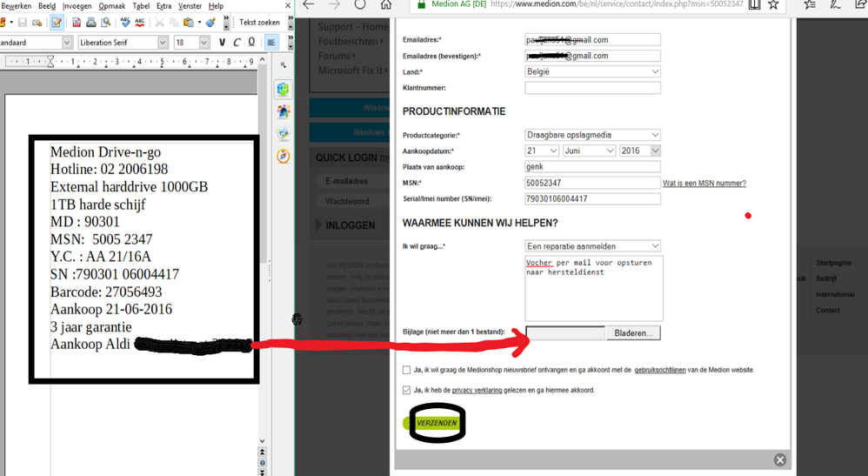This screenshot has width=868, height=476.
Task: Toggle the Edit mode icon in Writer
Action: click(x=57, y=23)
